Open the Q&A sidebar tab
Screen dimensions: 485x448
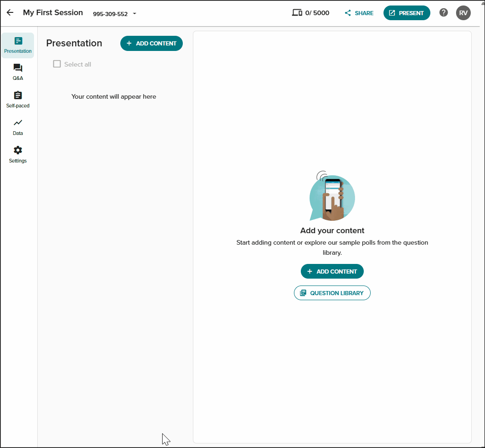tap(18, 72)
